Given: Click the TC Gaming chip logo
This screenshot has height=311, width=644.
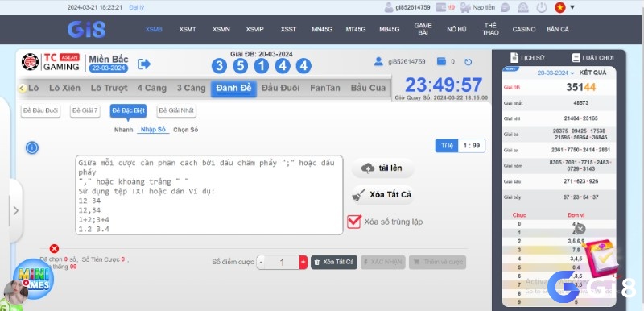Looking at the screenshot, I should coord(30,62).
